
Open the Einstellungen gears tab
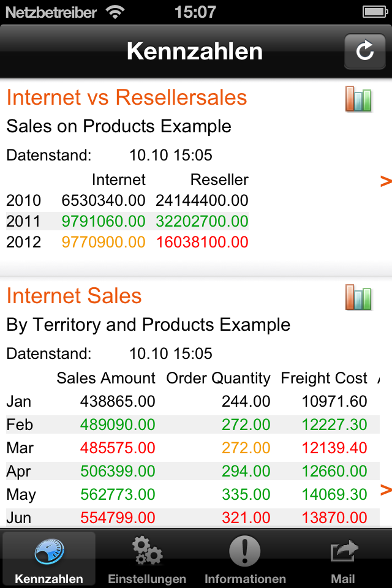[147, 559]
